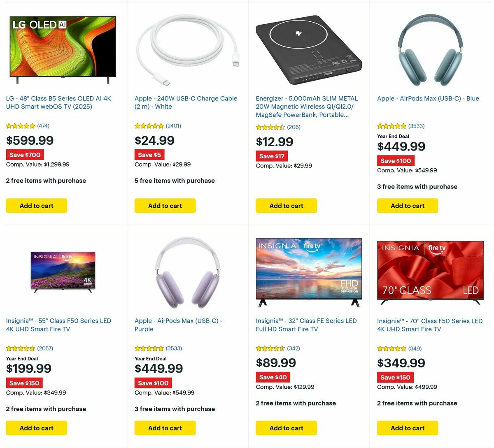Click the star rating on the Apple charge cable
The image size is (494, 448).
tap(149, 125)
